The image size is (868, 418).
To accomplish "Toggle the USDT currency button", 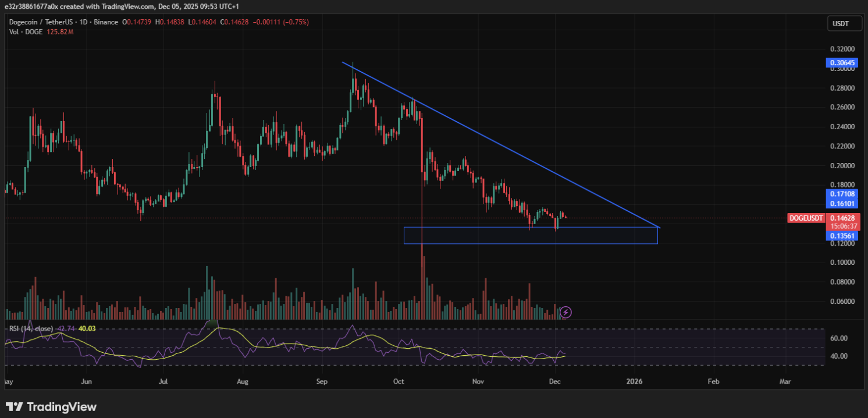I will coord(844,23).
